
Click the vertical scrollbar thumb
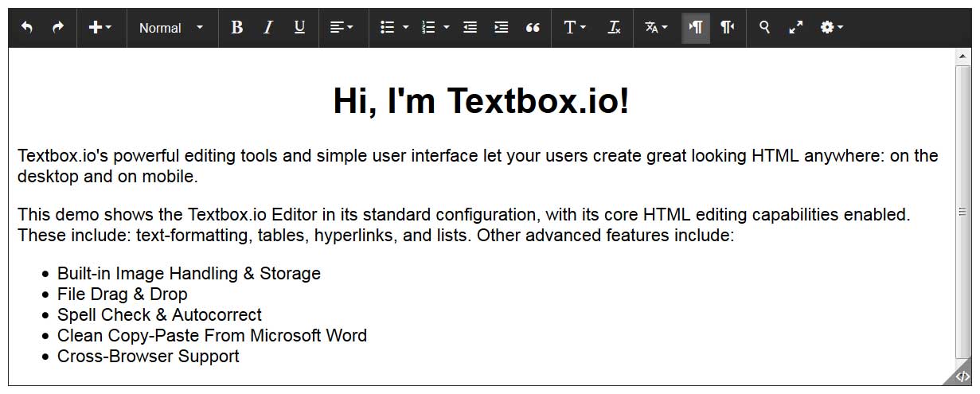(x=963, y=211)
